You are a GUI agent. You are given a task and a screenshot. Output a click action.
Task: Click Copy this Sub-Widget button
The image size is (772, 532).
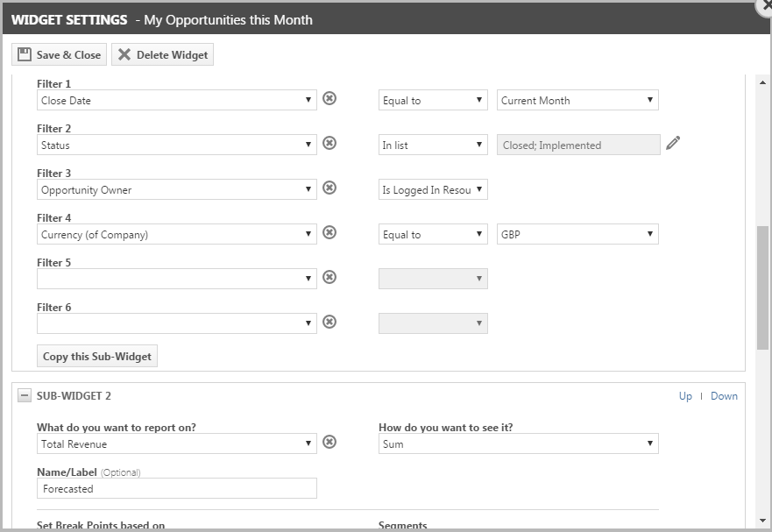97,356
